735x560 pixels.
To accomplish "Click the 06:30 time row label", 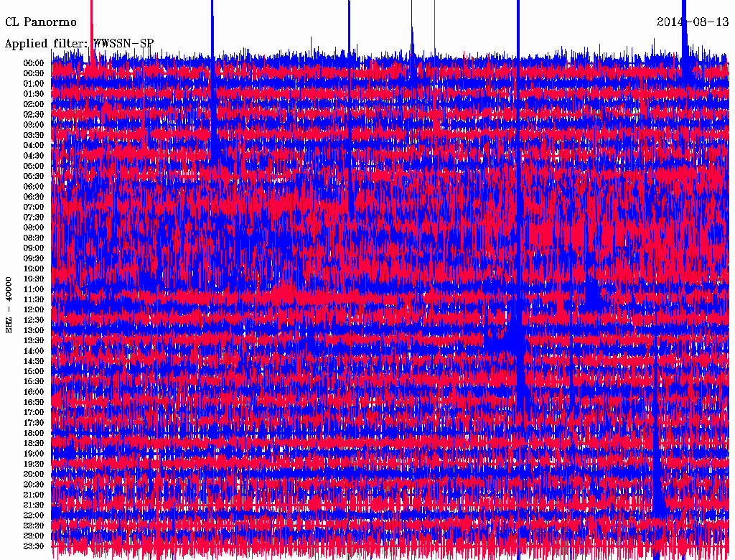I will (x=34, y=197).
